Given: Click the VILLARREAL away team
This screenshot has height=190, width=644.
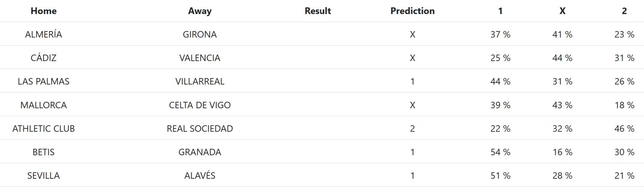Looking at the screenshot, I should pyautogui.click(x=200, y=81).
